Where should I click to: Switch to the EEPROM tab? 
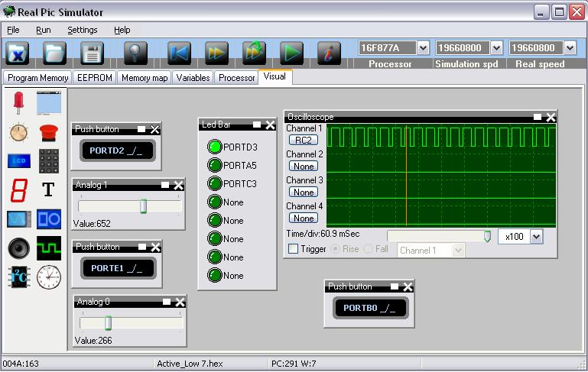tap(95, 78)
